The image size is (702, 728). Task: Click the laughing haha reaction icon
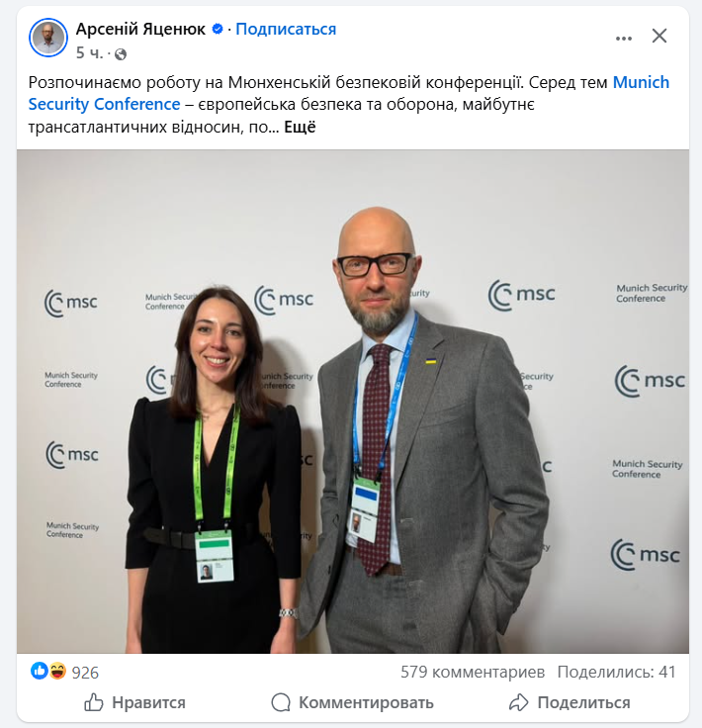pos(58,671)
